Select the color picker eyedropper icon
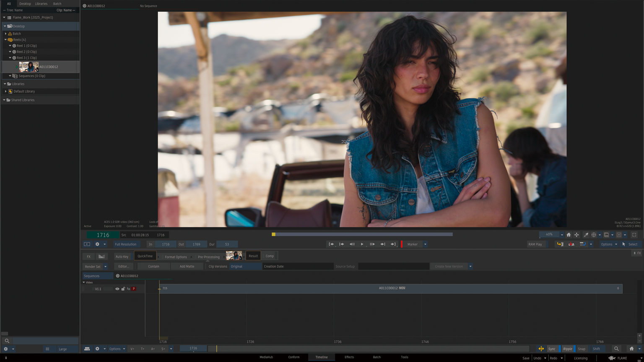This screenshot has height=362, width=644. pos(586,235)
